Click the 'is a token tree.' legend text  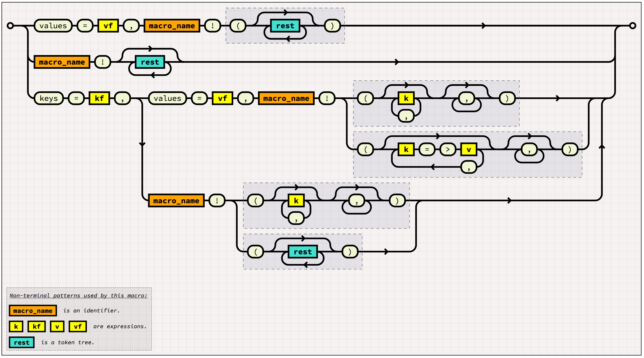tap(68, 342)
